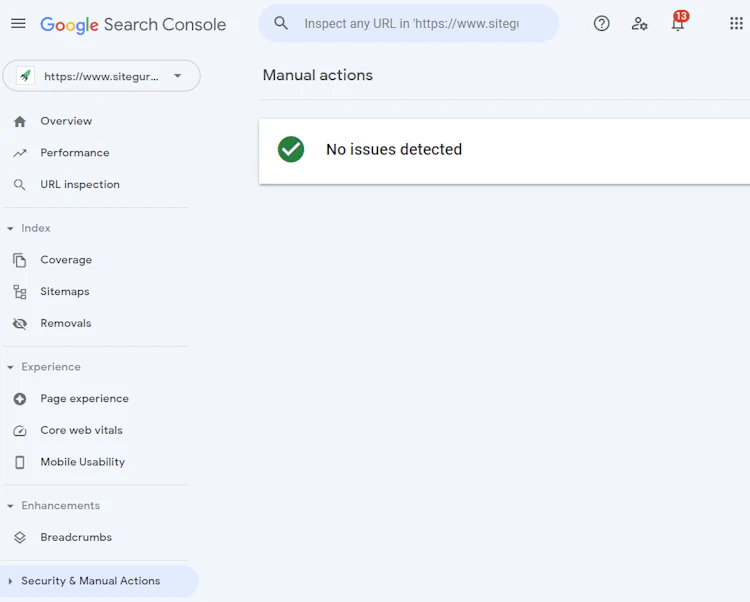
Task: Open the Removals page
Action: (66, 323)
